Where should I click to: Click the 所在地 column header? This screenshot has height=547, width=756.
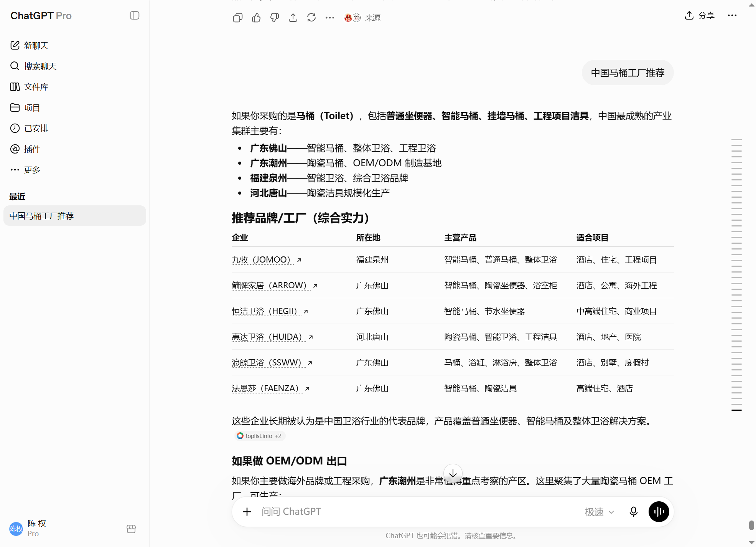pyautogui.click(x=368, y=238)
